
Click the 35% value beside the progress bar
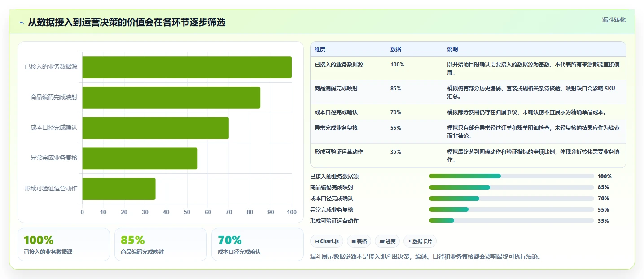pos(603,221)
